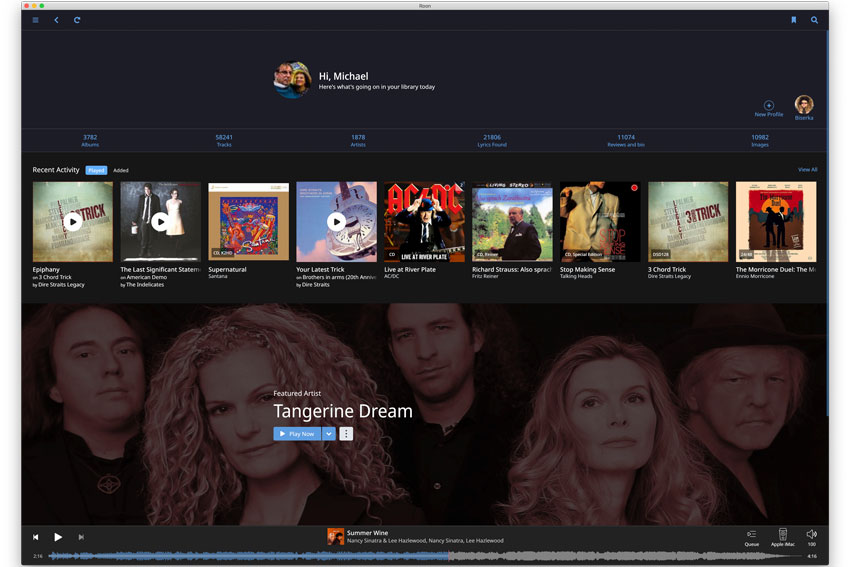Go back with the left arrow
The width and height of the screenshot is (850, 567).
[56, 20]
